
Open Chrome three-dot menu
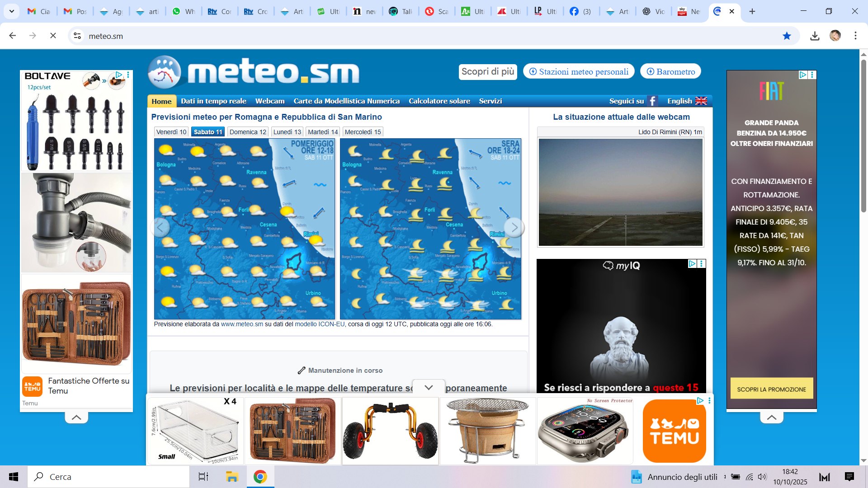pyautogui.click(x=855, y=36)
